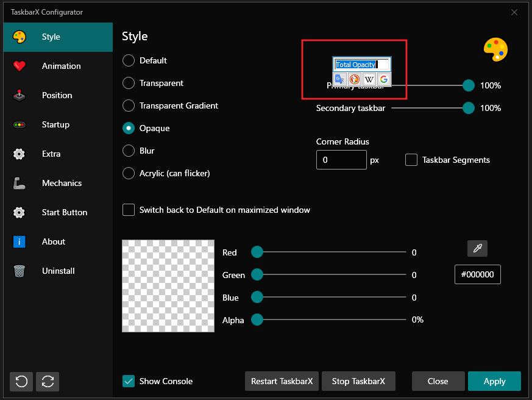This screenshot has width=532, height=400.
Task: Click the TaskbarX Configurator title text
Action: point(47,12)
